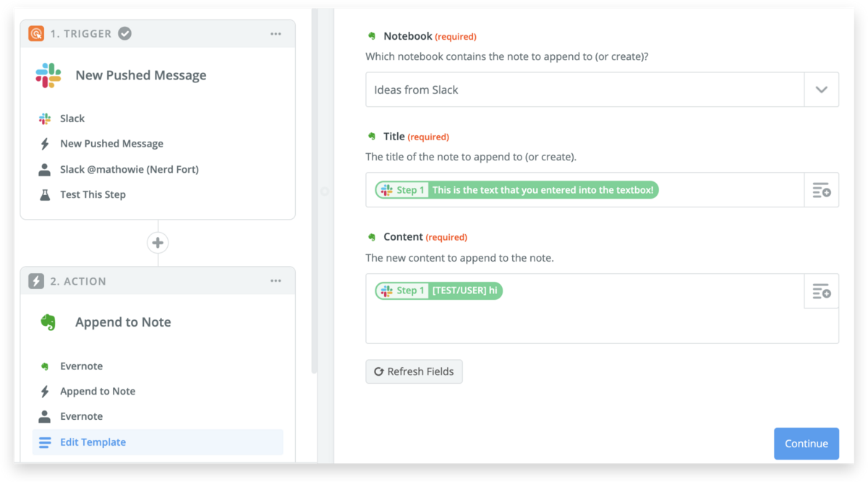Open the Test This Step item
This screenshot has width=868, height=482.
tap(93, 194)
